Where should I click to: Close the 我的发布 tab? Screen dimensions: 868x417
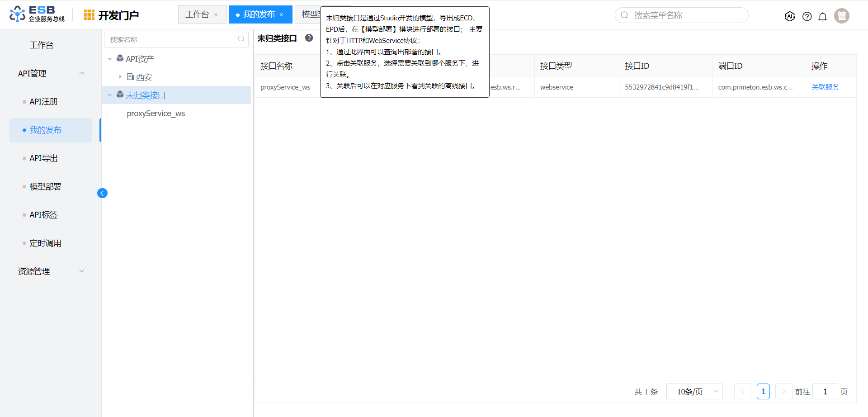tap(282, 15)
